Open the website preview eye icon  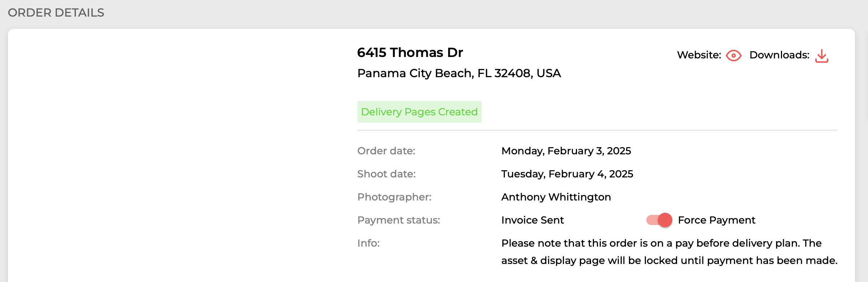pyautogui.click(x=733, y=56)
